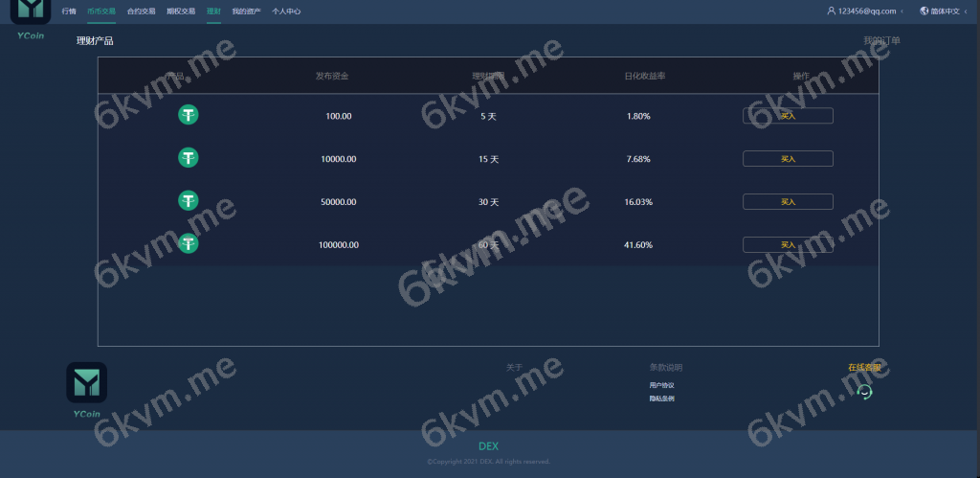Select 期权交易 from the top navigation
Viewport: 980px width, 478px height.
pyautogui.click(x=180, y=11)
